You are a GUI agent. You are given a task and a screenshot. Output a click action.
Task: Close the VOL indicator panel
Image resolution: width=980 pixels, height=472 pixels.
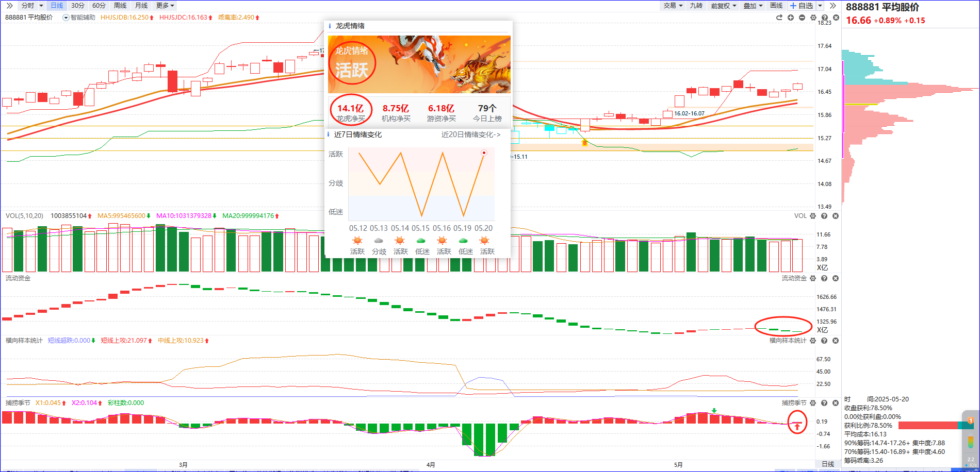[x=836, y=216]
